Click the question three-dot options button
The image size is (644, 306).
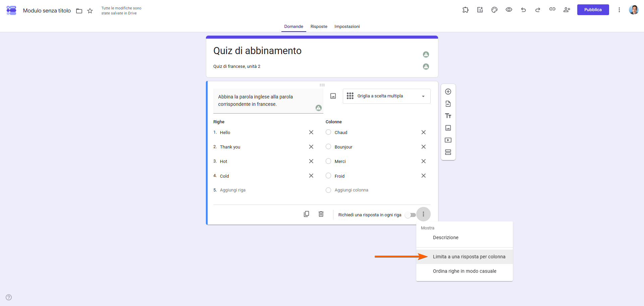(x=423, y=214)
